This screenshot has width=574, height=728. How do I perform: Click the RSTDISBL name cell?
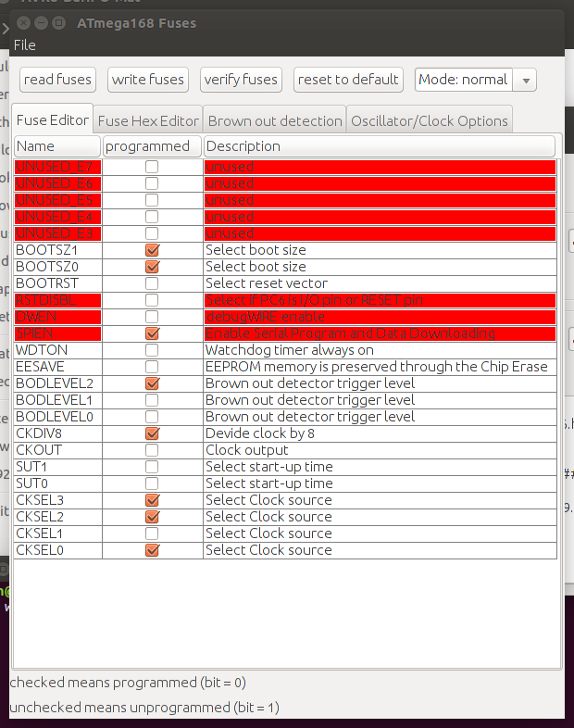click(x=58, y=300)
